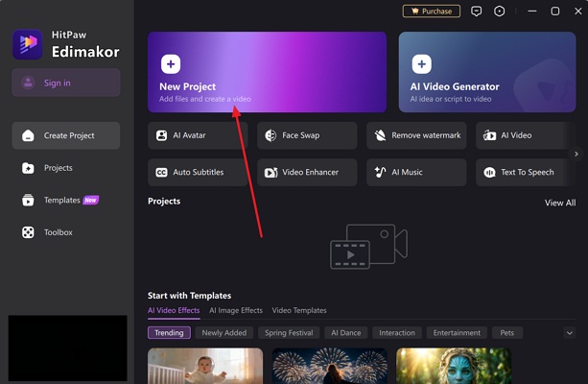
Task: Open the AI Video tool
Action: (526, 135)
